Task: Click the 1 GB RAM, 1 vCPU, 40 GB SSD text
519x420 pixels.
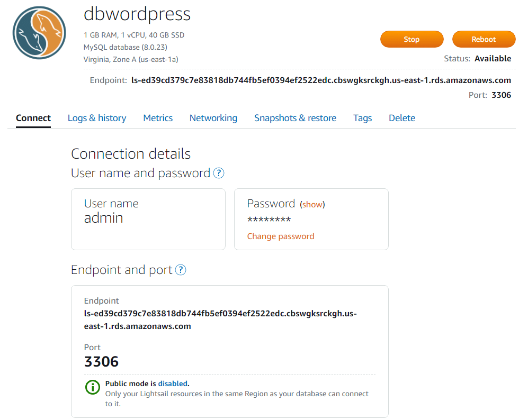Action: pos(134,35)
